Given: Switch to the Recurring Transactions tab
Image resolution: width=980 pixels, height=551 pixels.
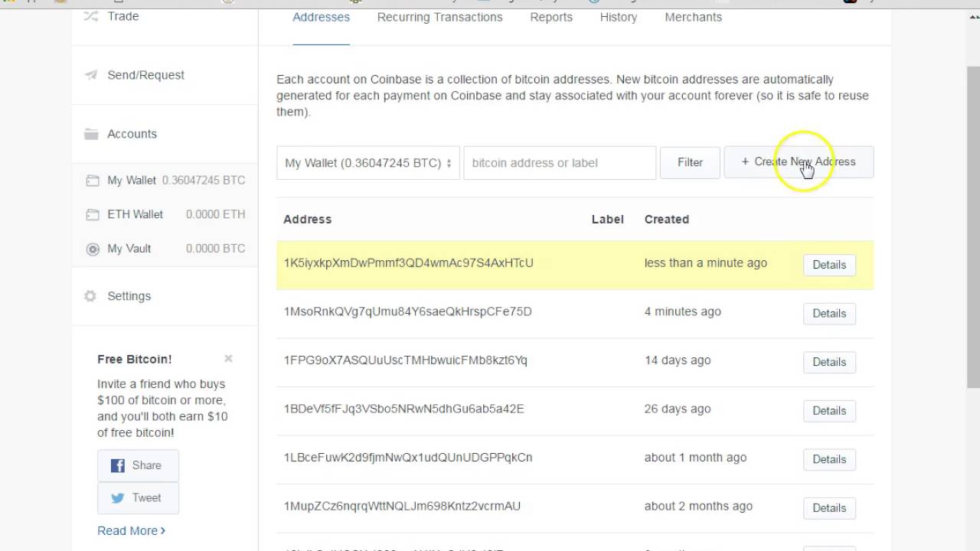Looking at the screenshot, I should click(x=439, y=17).
